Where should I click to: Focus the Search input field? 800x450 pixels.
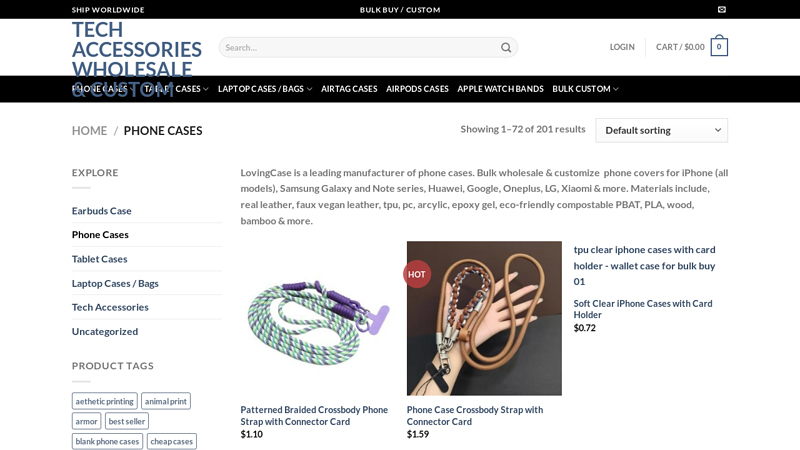[x=360, y=47]
